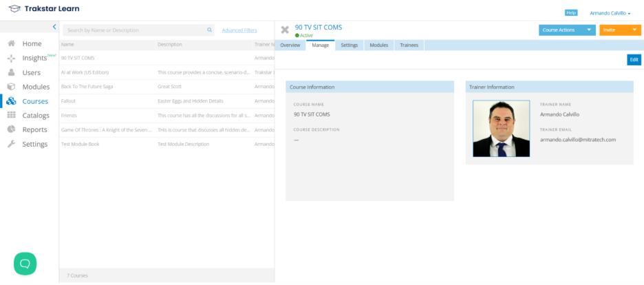Click the search by name or description field
Image resolution: width=644 pixels, height=285 pixels.
138,30
